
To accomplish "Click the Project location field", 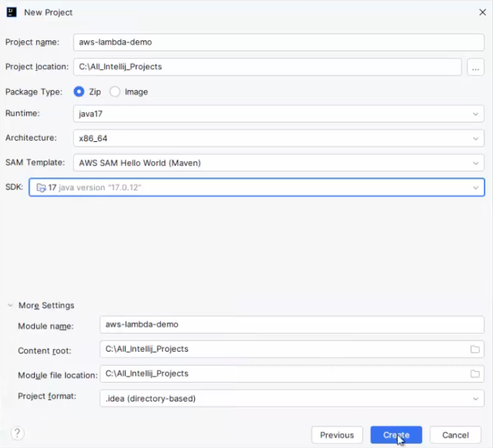I will pyautogui.click(x=267, y=67).
